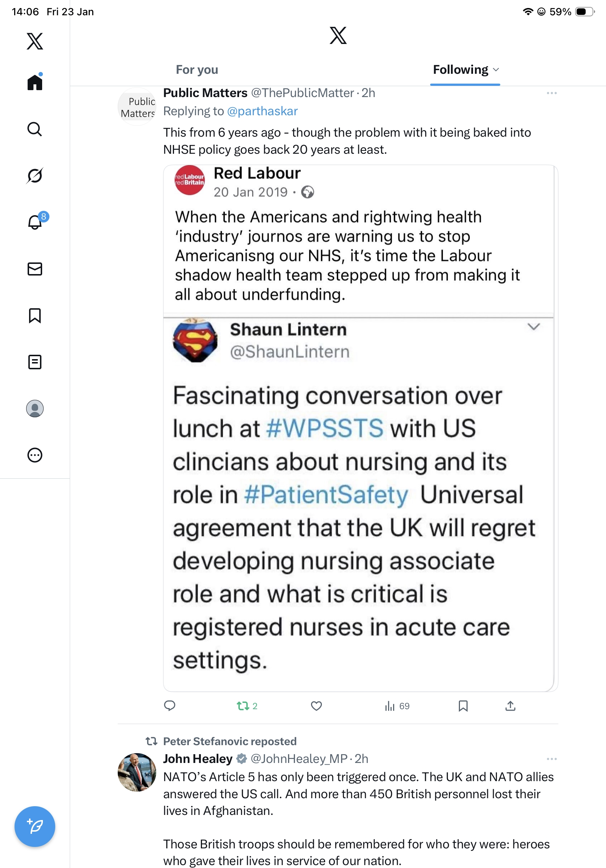Open the Lists icon in sidebar

coord(35,362)
